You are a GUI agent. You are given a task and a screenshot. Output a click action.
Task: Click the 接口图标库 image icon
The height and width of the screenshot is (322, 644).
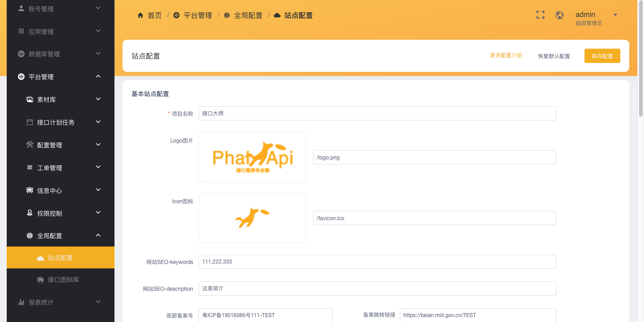point(40,280)
